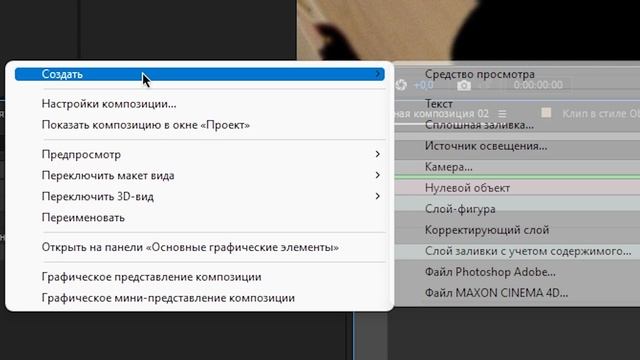Screen dimensions: 640x360
Task: Create a Слой-фигура layer
Action: (x=460, y=209)
